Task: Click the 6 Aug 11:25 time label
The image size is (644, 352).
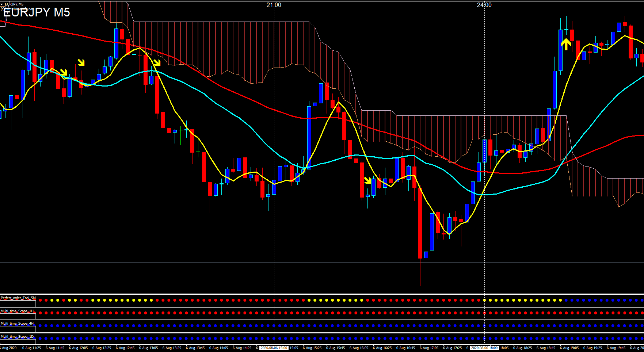Action: tap(31, 348)
